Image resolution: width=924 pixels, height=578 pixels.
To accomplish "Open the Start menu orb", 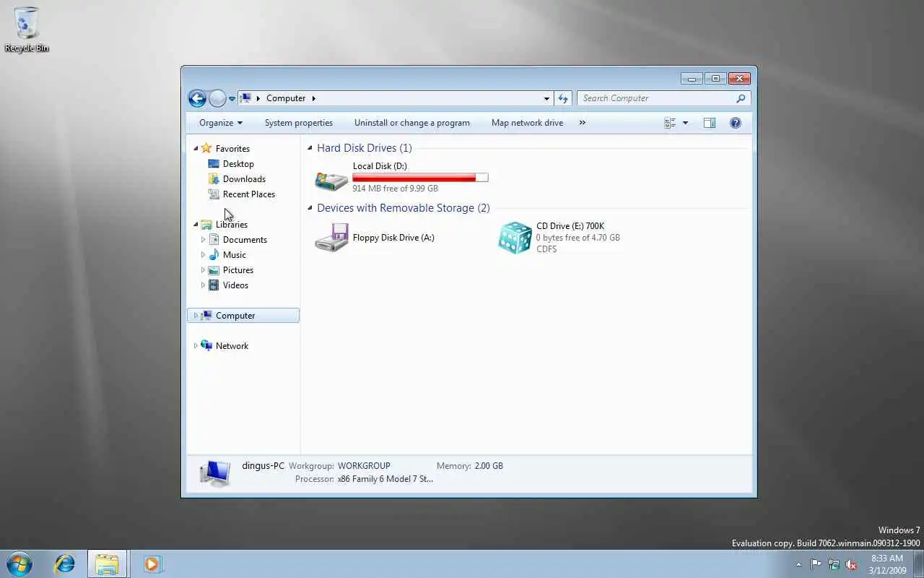I will 19,564.
